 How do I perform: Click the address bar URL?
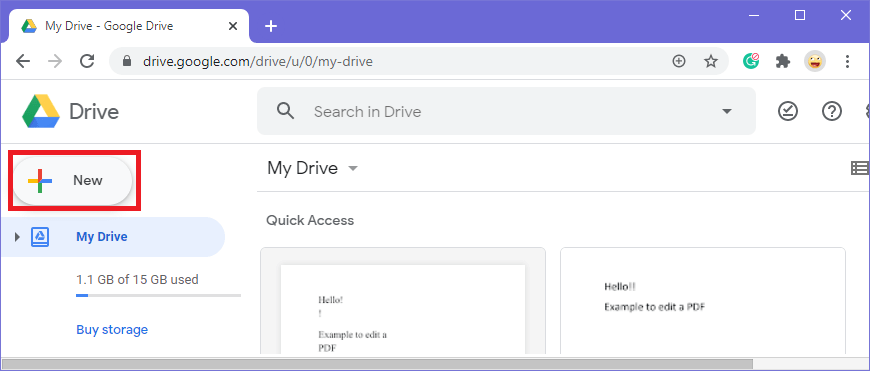[258, 62]
